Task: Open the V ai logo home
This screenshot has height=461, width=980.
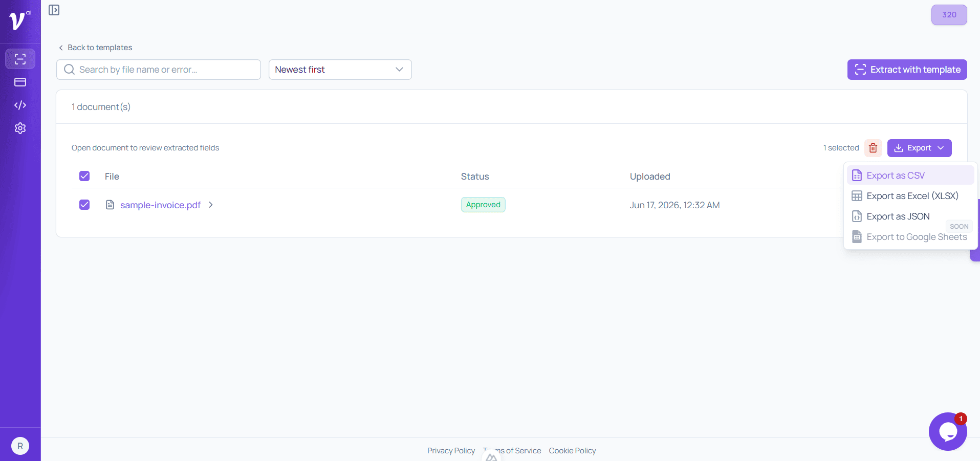Action: coord(20,20)
